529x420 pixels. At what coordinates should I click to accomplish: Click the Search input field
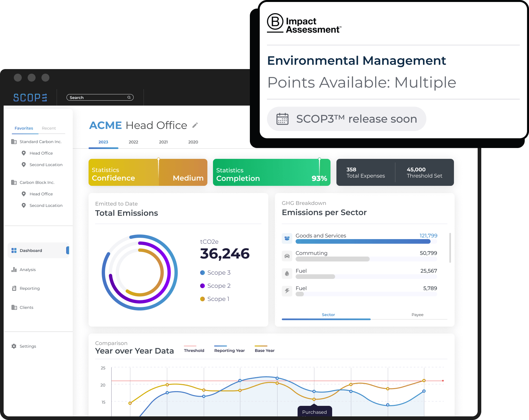click(x=100, y=97)
